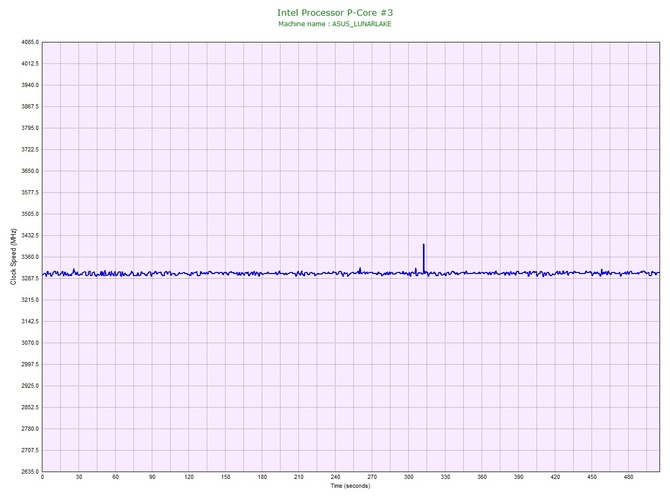
Task: Click the 390 tick label on the time axis
Action: [x=519, y=477]
